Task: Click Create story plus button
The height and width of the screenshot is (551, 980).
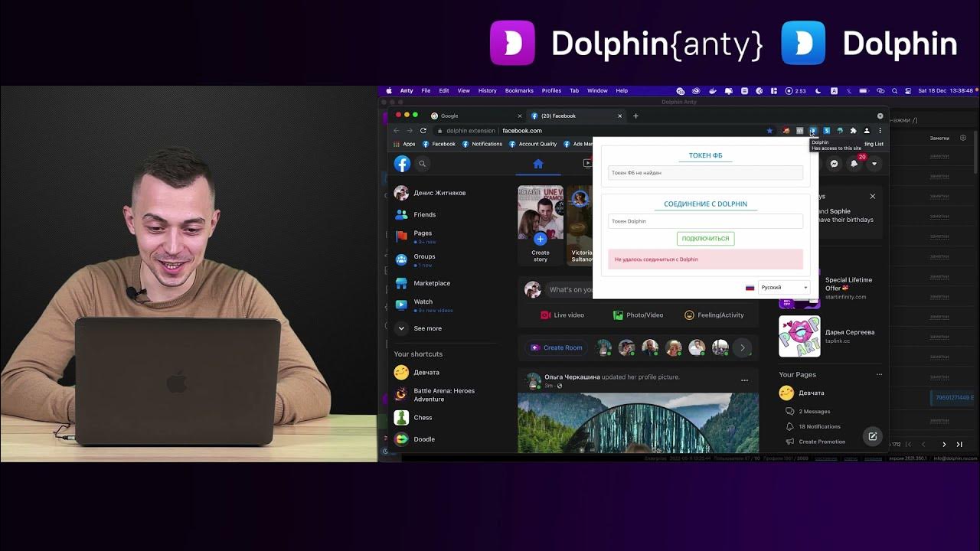Action: [541, 239]
